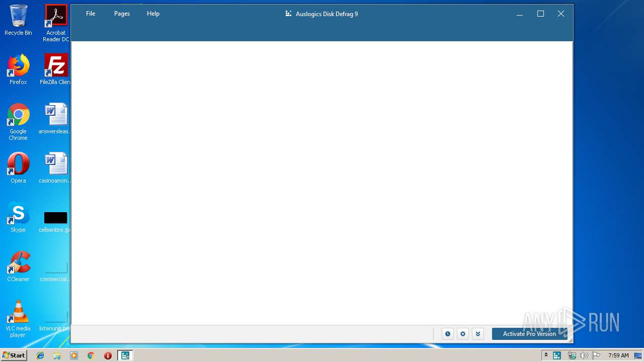Click the Disk Defrag tray icon
The width and height of the screenshot is (644, 362).
pyautogui.click(x=557, y=355)
